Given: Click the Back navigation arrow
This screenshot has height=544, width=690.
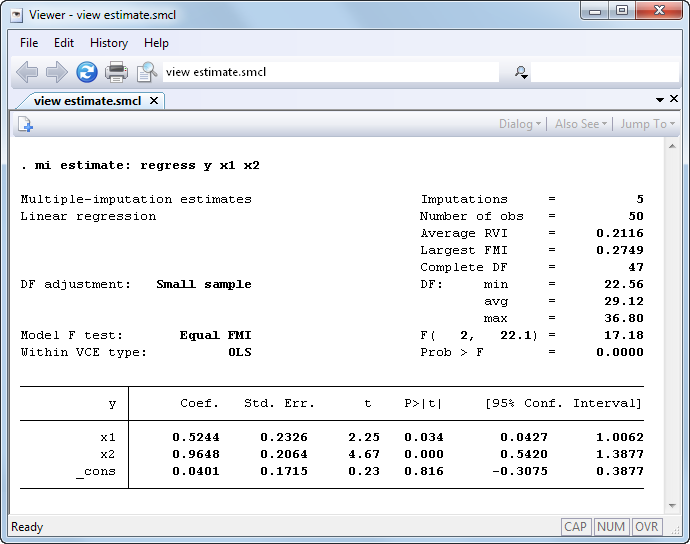Looking at the screenshot, I should click(27, 72).
